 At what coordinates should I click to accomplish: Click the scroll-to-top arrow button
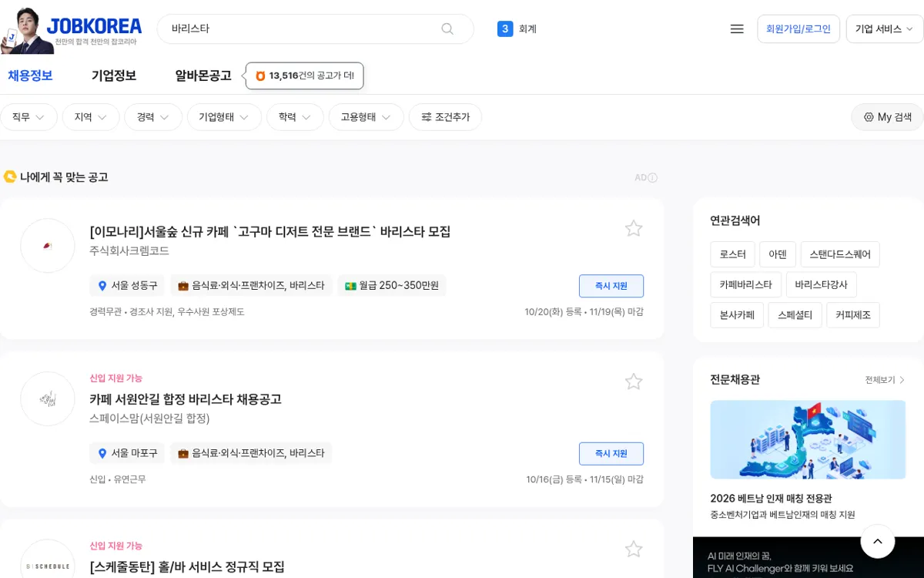878,542
